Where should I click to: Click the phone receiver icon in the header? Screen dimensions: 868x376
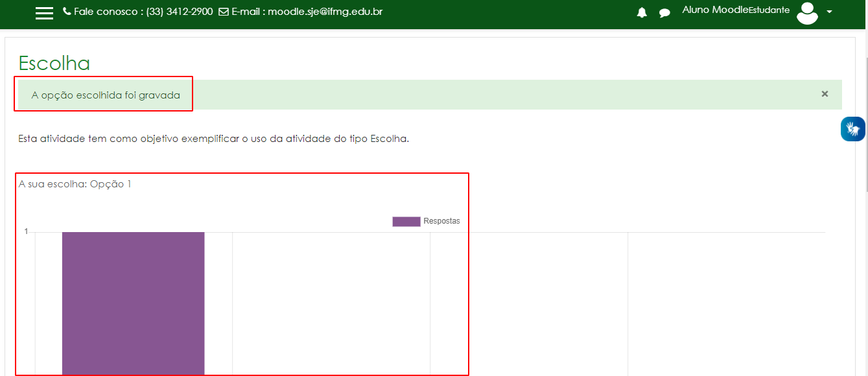click(67, 11)
